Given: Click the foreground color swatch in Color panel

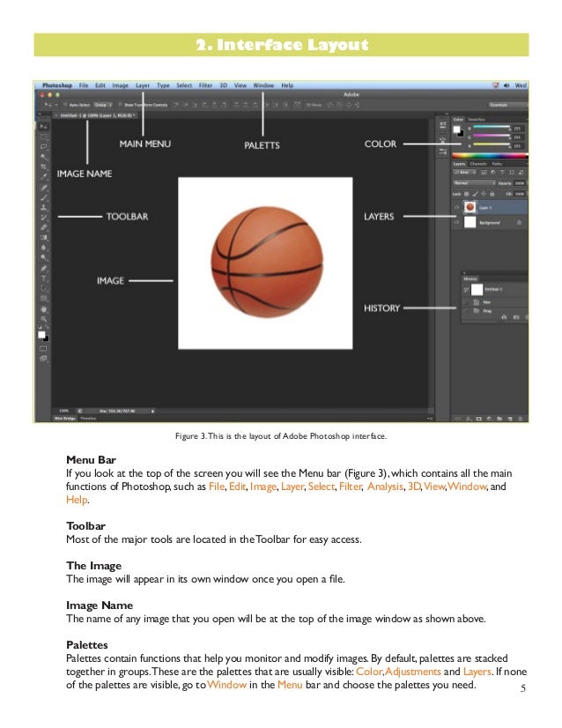Looking at the screenshot, I should pyautogui.click(x=456, y=130).
